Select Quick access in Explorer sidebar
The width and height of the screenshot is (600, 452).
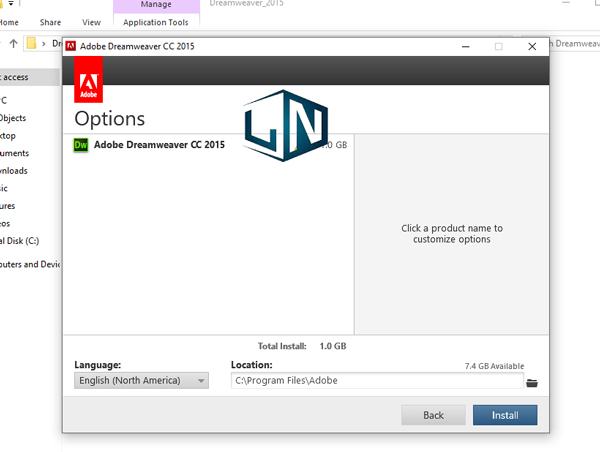[x=29, y=77]
